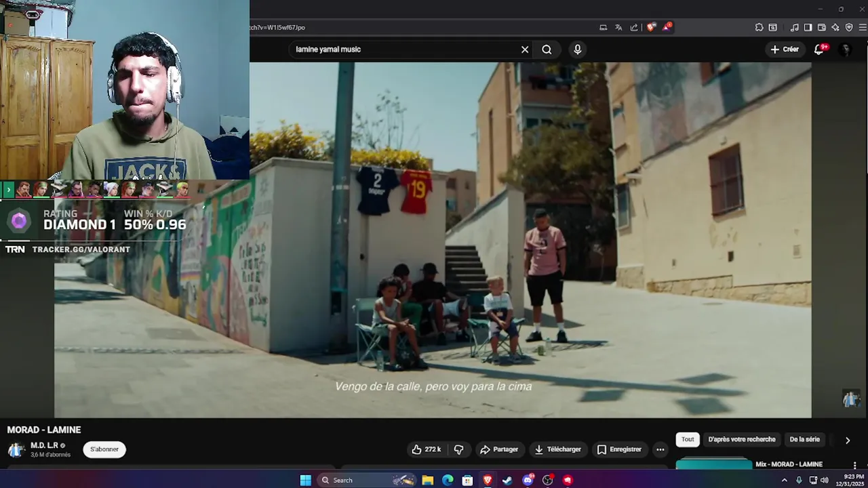Image resolution: width=868 pixels, height=488 pixels.
Task: Expand the green arrow on the agent overlay
Action: tap(8, 190)
